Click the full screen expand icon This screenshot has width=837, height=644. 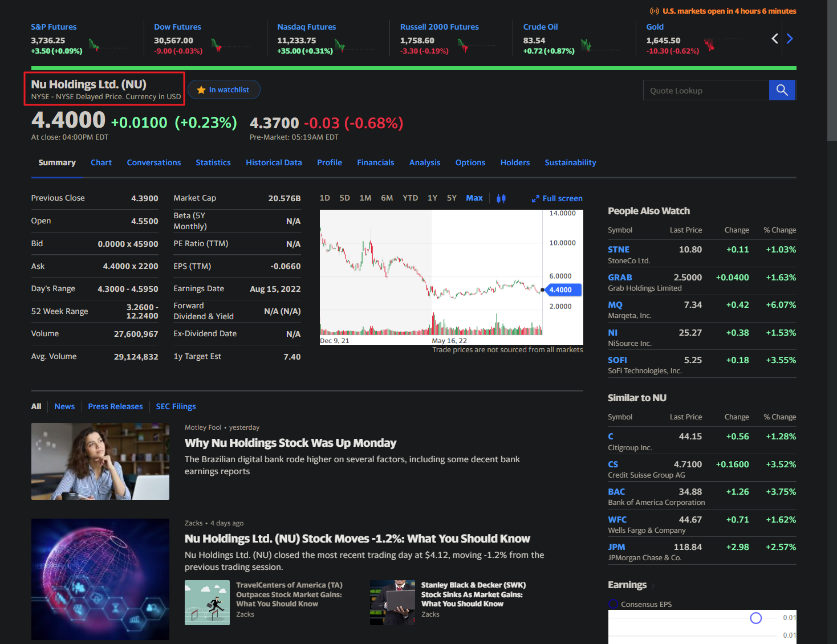point(535,199)
